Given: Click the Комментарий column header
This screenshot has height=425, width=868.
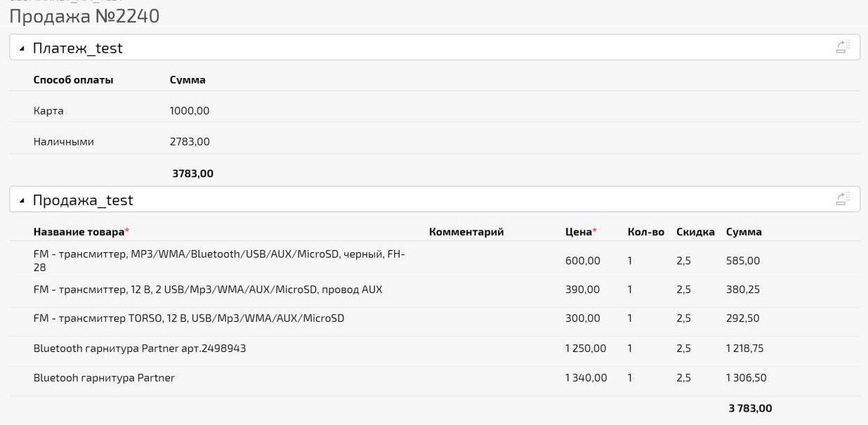Looking at the screenshot, I should click(x=466, y=232).
